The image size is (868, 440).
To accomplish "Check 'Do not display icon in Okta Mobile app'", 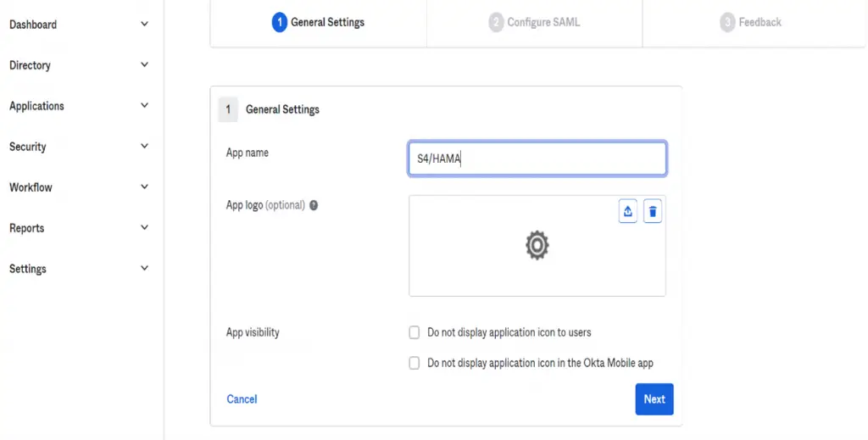I will point(414,363).
